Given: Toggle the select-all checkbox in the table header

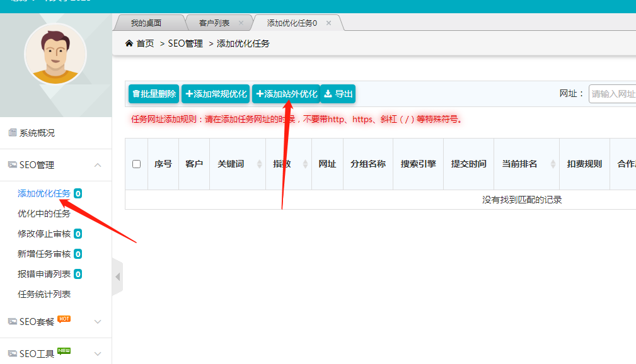Looking at the screenshot, I should click(136, 164).
